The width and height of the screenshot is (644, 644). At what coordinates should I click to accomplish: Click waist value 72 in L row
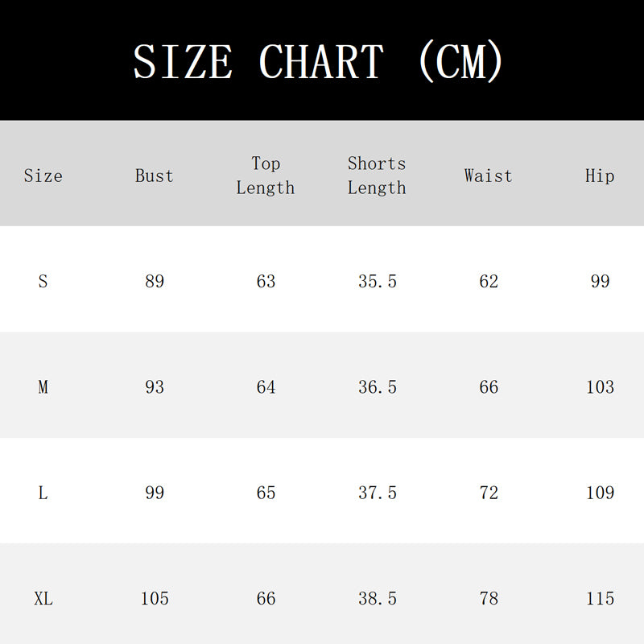click(489, 493)
